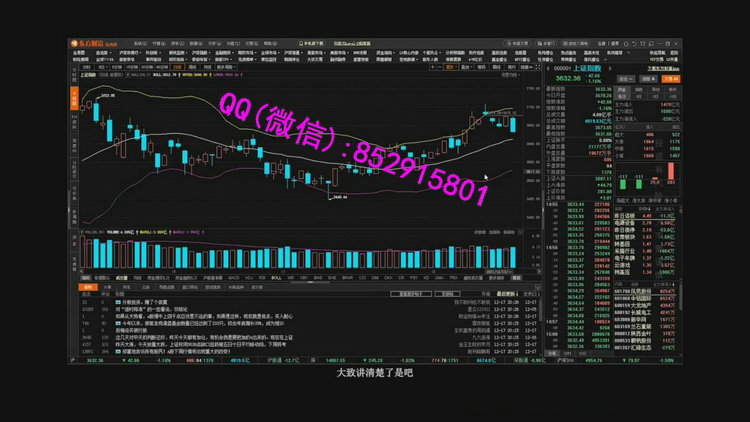Select the MACD indicator tab below chart
Screen dimensions: 750x422
point(233,277)
